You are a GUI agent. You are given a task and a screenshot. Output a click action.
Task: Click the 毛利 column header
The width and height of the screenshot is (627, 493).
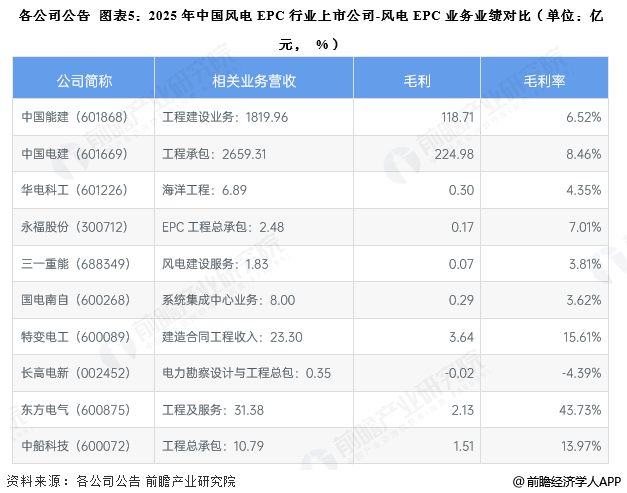coord(417,78)
